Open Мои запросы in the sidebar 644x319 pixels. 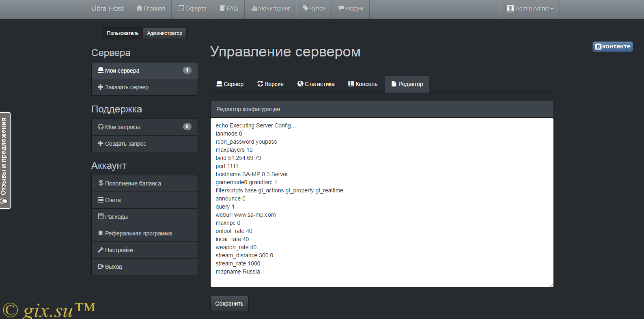coord(144,127)
